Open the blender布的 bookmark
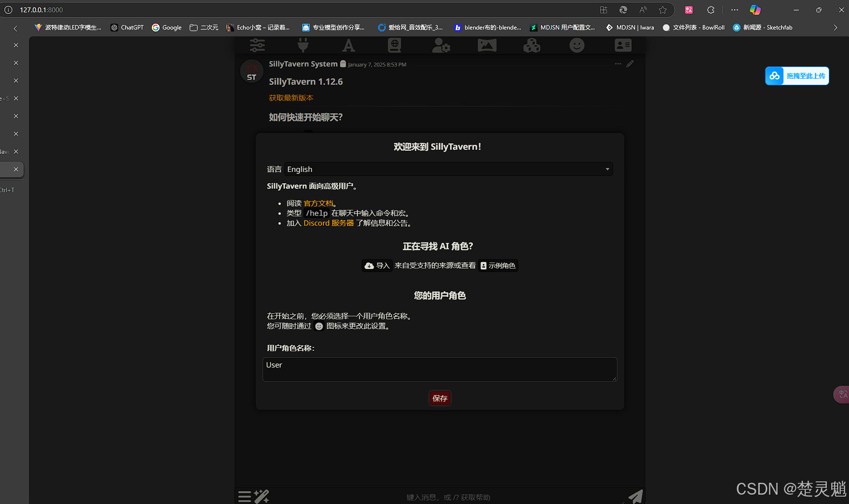849x504 pixels. (487, 28)
